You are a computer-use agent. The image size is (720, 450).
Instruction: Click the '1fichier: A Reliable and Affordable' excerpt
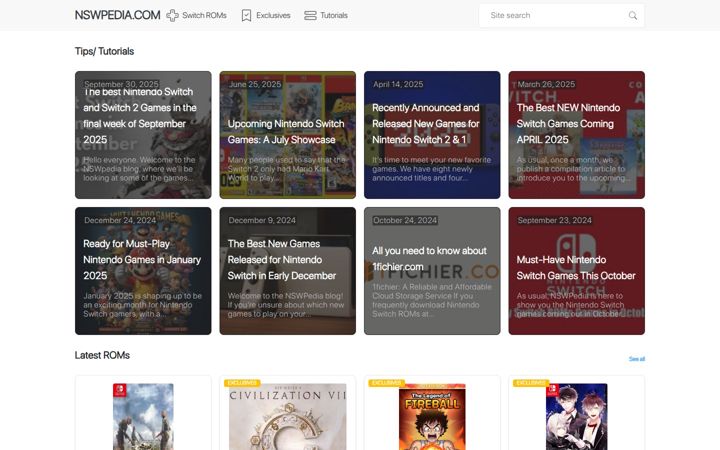(432, 300)
